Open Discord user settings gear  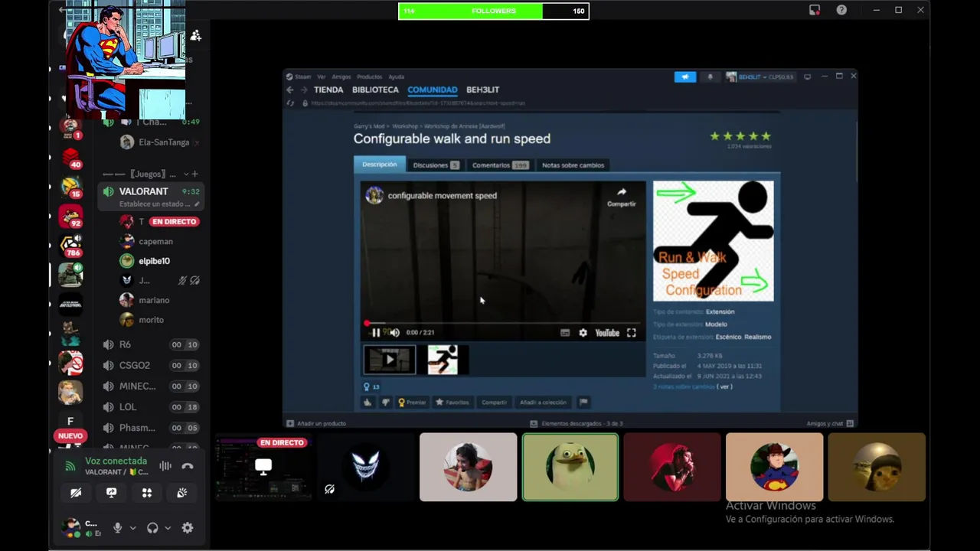point(188,527)
